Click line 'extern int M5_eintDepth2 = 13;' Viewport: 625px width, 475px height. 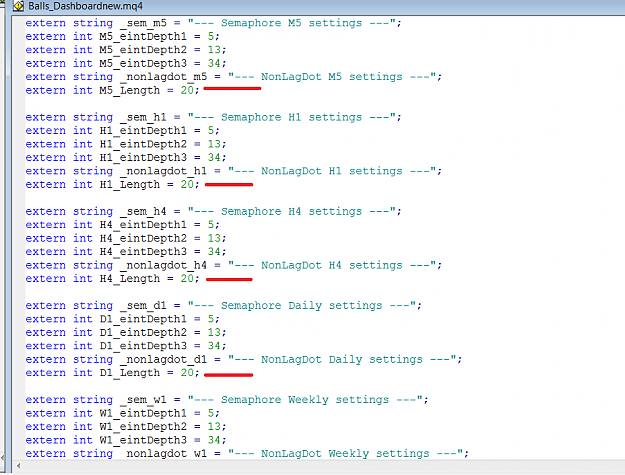coord(126,50)
